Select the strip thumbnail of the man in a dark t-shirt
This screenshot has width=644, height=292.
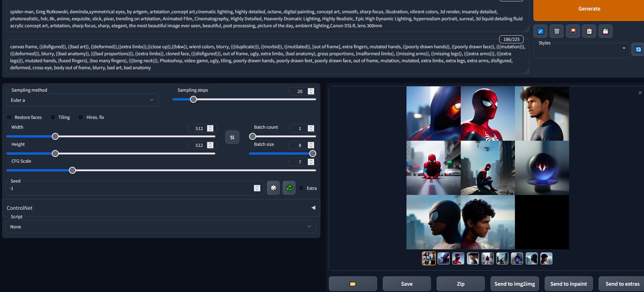473,258
